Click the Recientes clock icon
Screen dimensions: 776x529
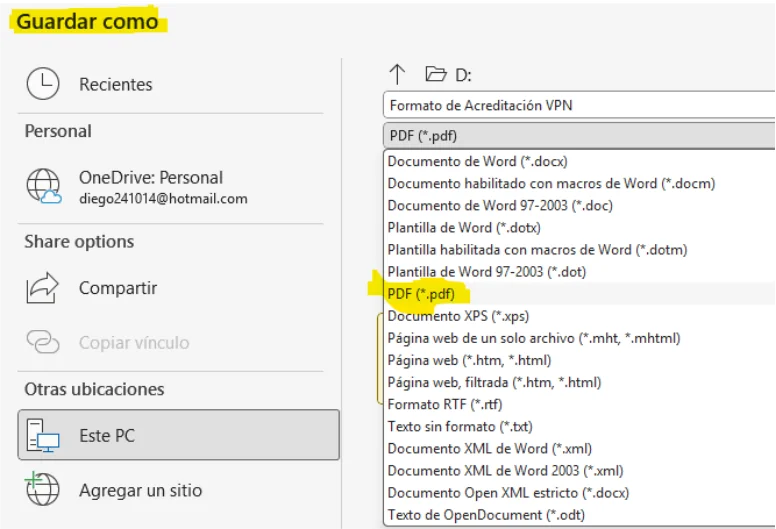tap(43, 84)
